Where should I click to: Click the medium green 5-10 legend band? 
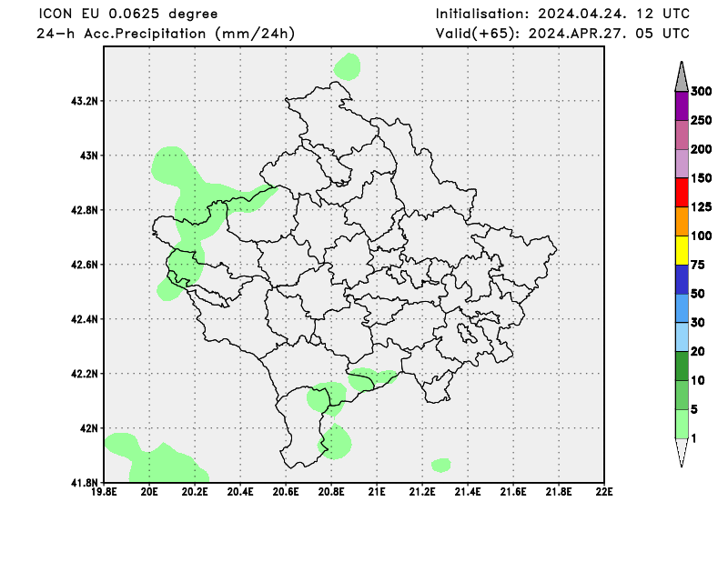[x=682, y=395]
